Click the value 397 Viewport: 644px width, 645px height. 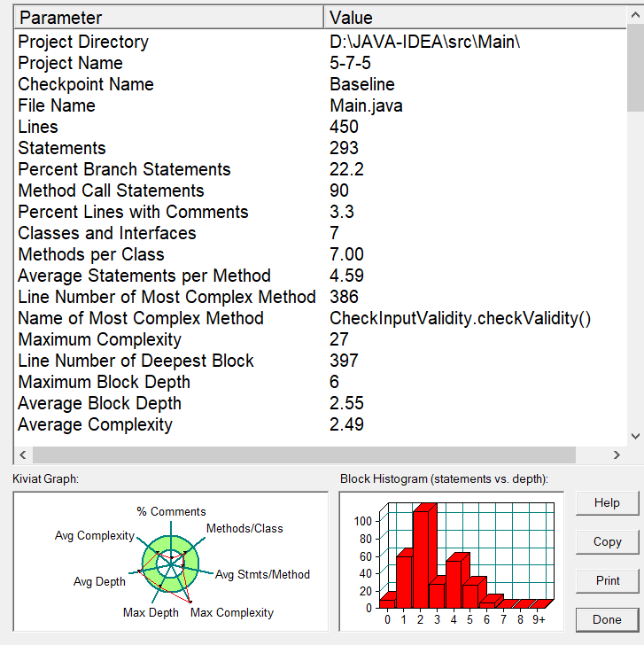pyautogui.click(x=344, y=361)
